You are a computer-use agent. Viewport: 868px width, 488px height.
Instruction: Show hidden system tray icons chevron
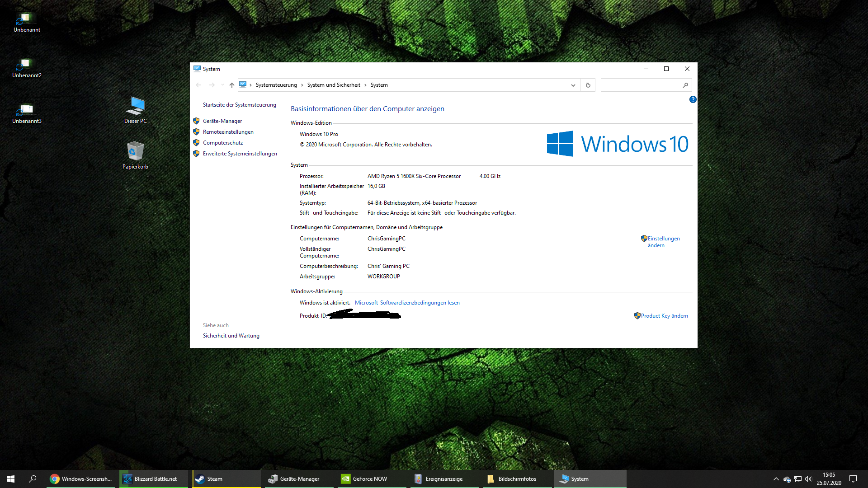coord(776,479)
